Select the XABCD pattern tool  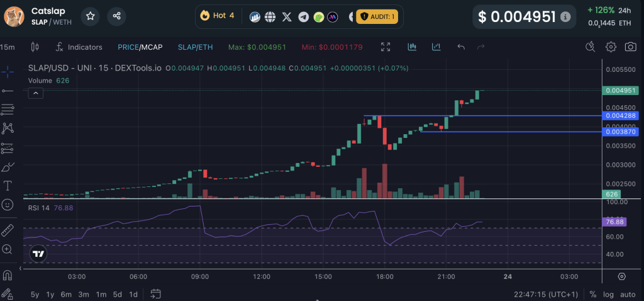click(8, 128)
